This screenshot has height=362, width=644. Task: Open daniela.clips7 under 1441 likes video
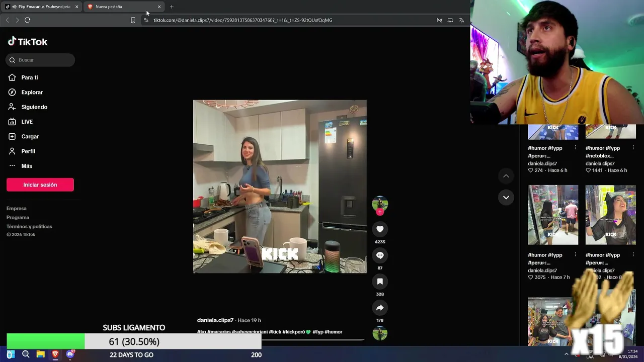[600, 163]
